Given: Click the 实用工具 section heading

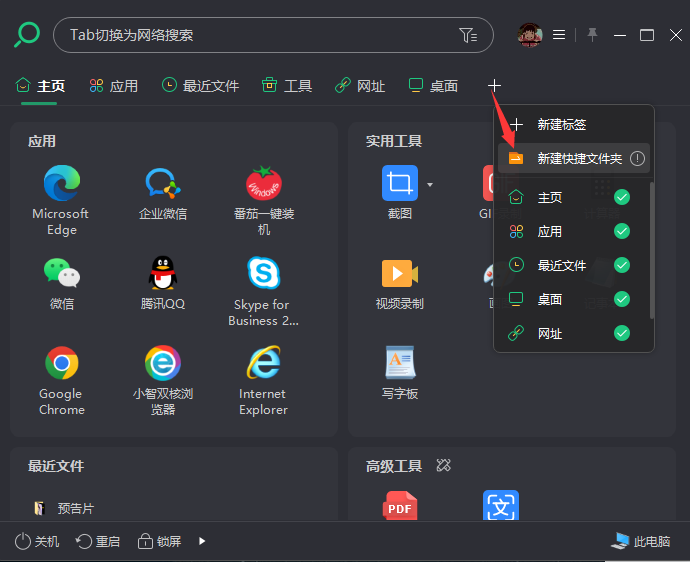Looking at the screenshot, I should click(394, 141).
